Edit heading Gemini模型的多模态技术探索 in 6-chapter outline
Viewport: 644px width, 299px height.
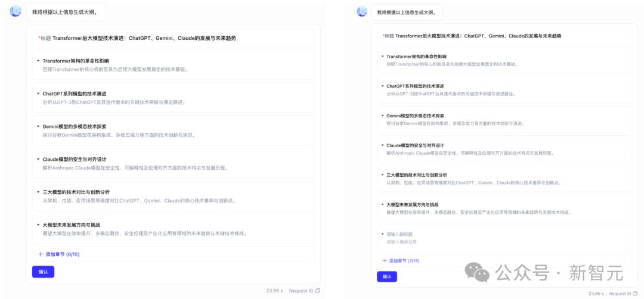[75, 126]
